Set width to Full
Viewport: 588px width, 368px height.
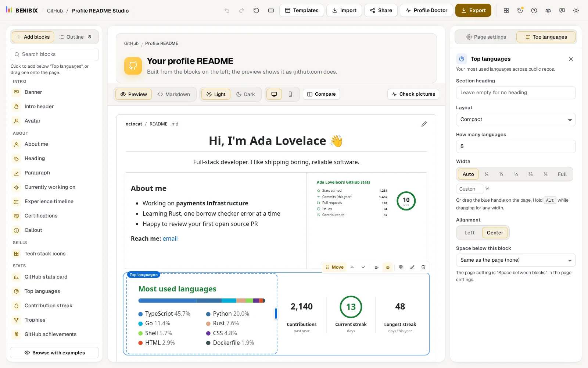562,174
